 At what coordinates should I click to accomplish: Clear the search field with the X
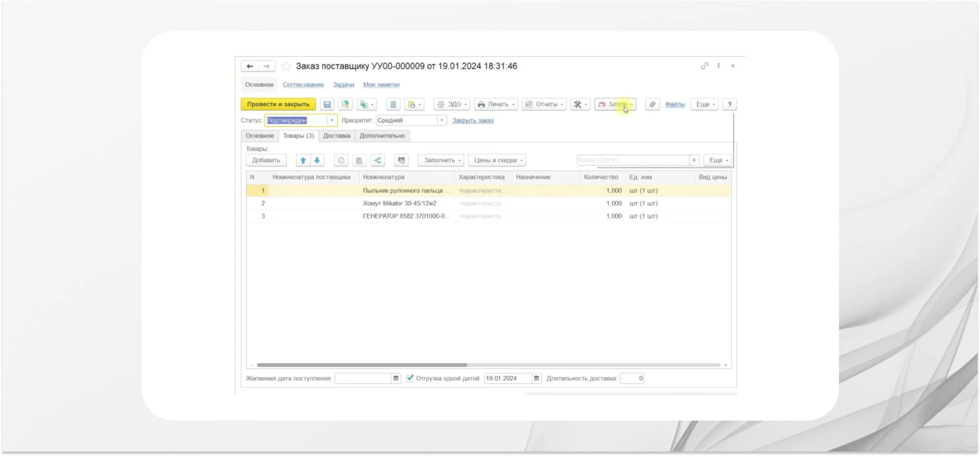point(694,160)
